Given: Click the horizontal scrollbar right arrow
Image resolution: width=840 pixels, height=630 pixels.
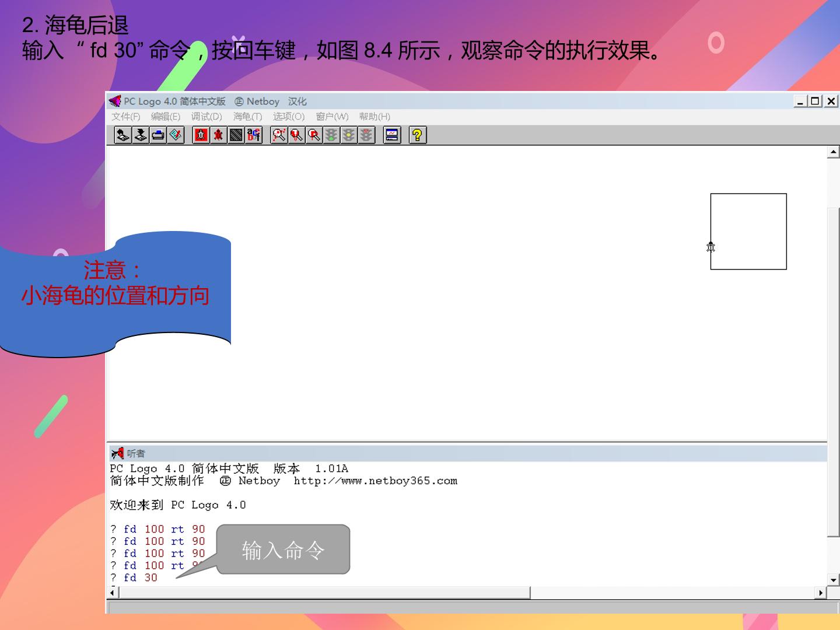Looking at the screenshot, I should (x=821, y=593).
